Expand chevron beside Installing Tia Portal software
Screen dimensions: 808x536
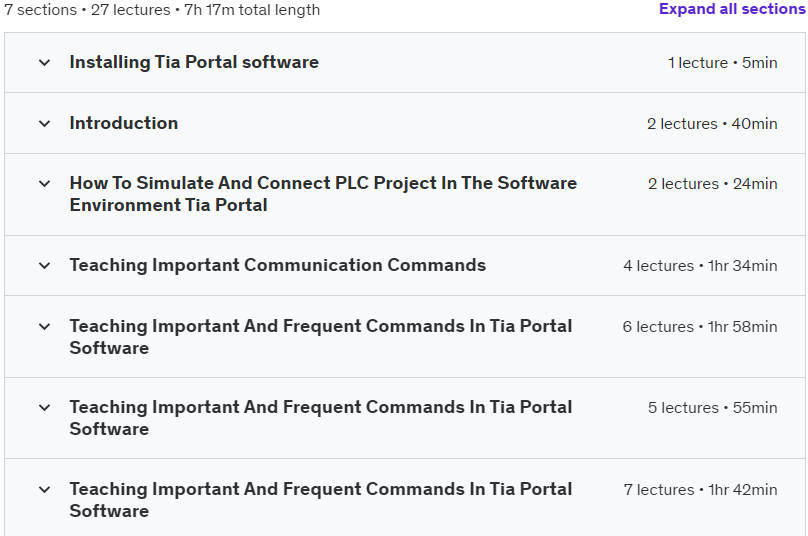(44, 63)
